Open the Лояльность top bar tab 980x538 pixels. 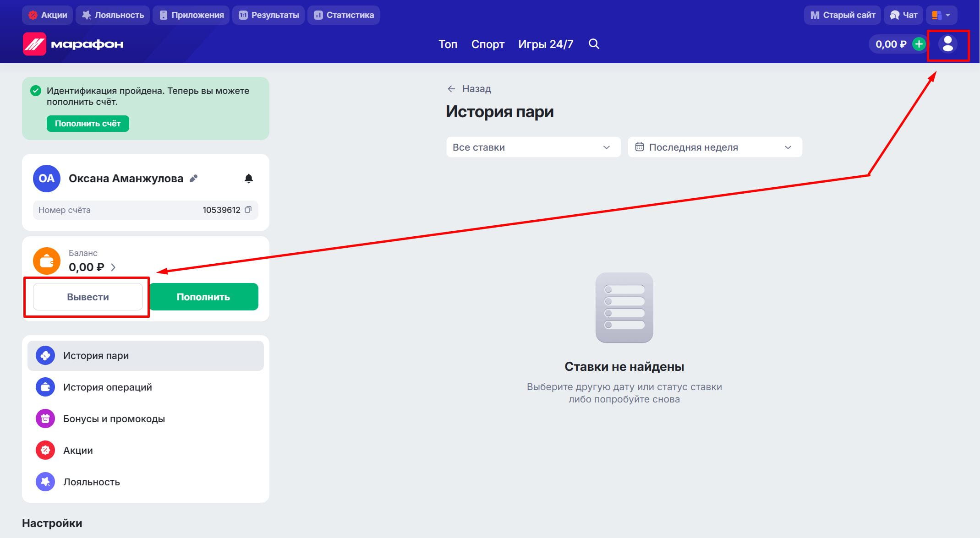click(x=113, y=15)
